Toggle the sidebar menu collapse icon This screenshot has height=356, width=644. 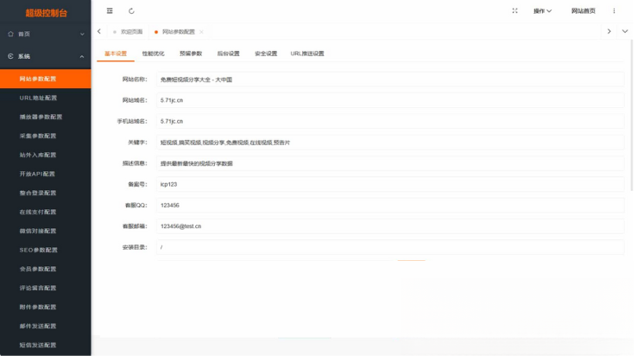tap(110, 11)
